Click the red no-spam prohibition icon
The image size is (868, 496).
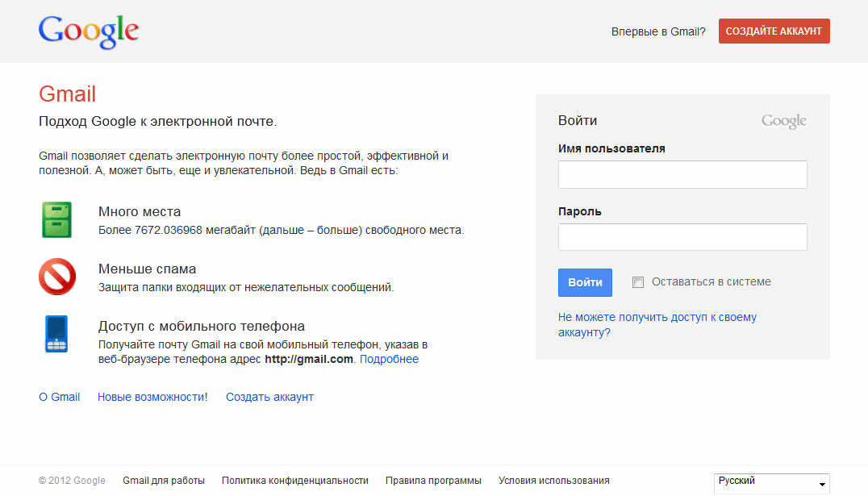[57, 277]
